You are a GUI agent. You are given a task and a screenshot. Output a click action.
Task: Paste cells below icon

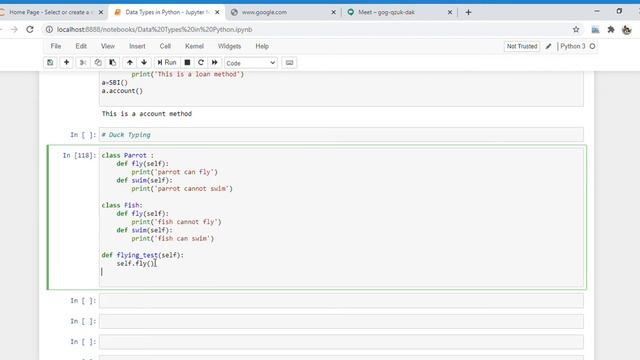(x=112, y=63)
